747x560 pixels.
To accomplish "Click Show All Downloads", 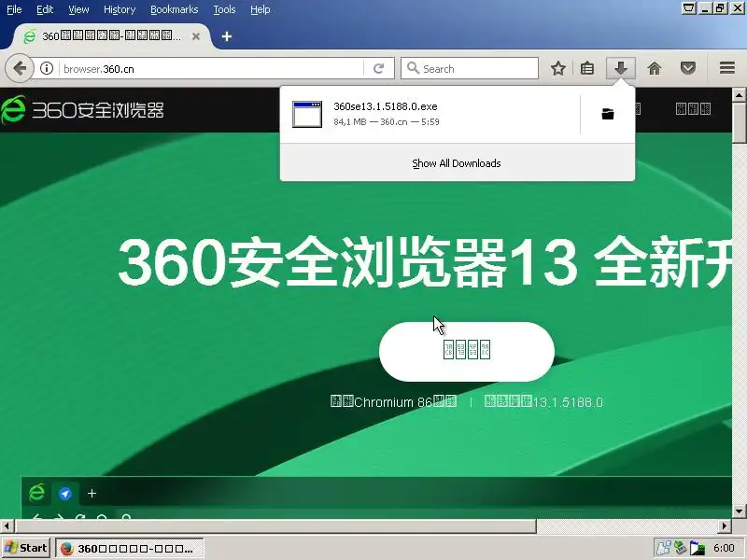I will pyautogui.click(x=457, y=163).
